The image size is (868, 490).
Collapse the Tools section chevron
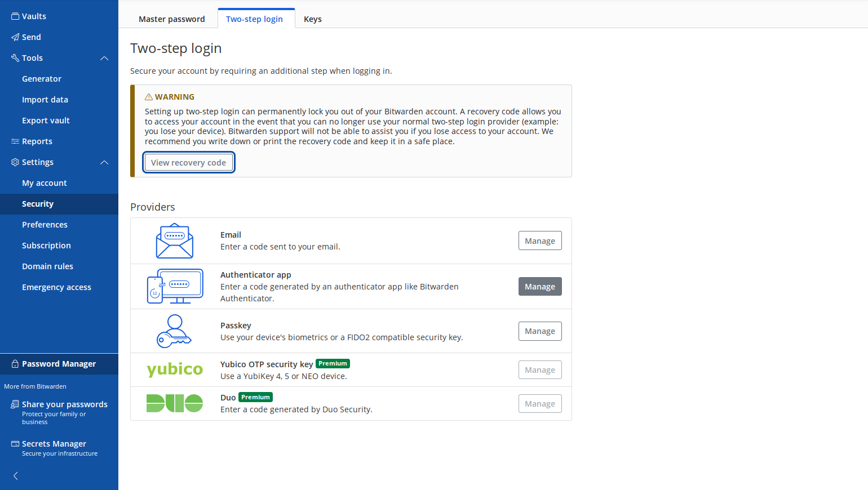(104, 58)
